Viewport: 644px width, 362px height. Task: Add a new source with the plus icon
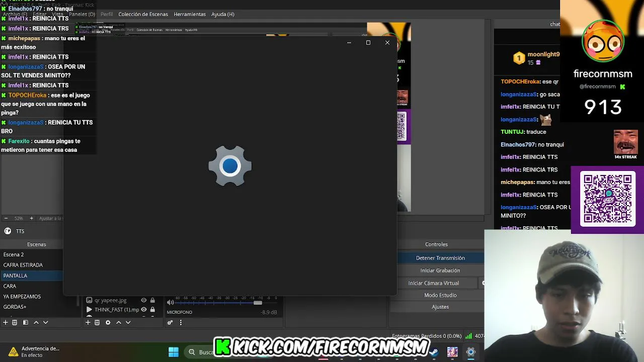coord(88,322)
